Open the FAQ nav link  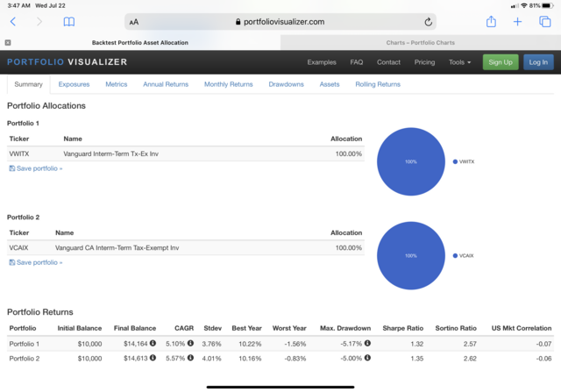click(357, 62)
